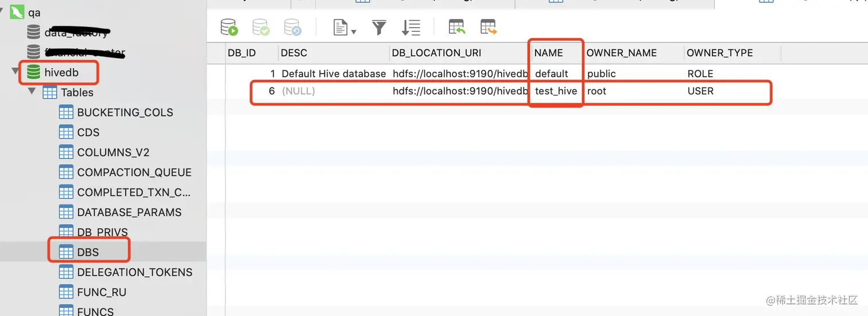Screen dimensions: 868x316
Task: Select the 'default' name cell
Action: click(x=552, y=74)
